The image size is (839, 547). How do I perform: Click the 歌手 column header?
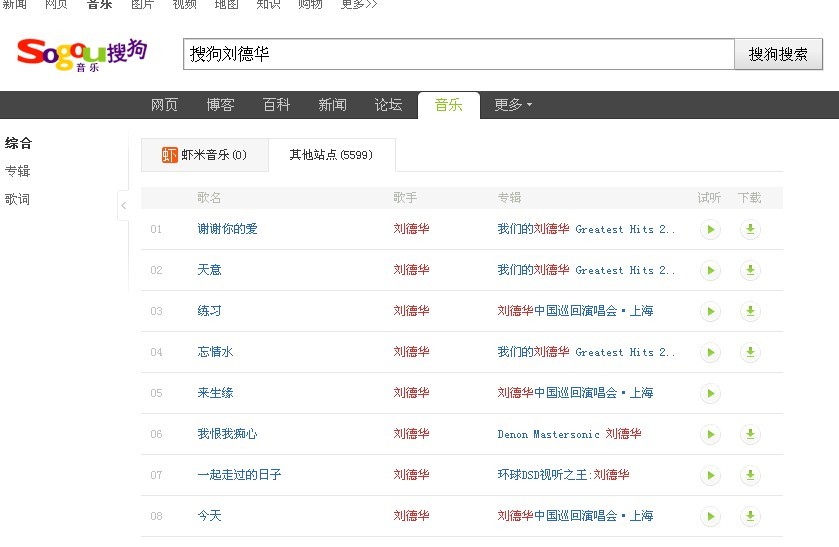click(x=405, y=198)
